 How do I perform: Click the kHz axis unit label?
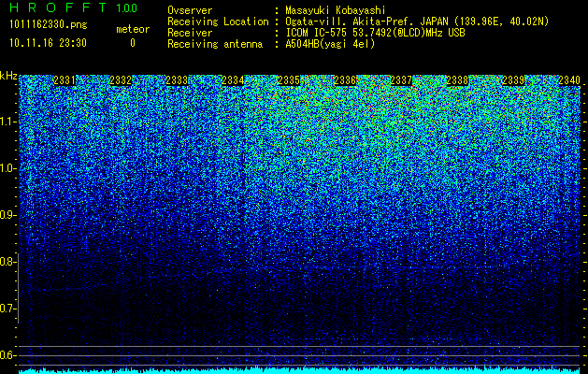point(8,76)
